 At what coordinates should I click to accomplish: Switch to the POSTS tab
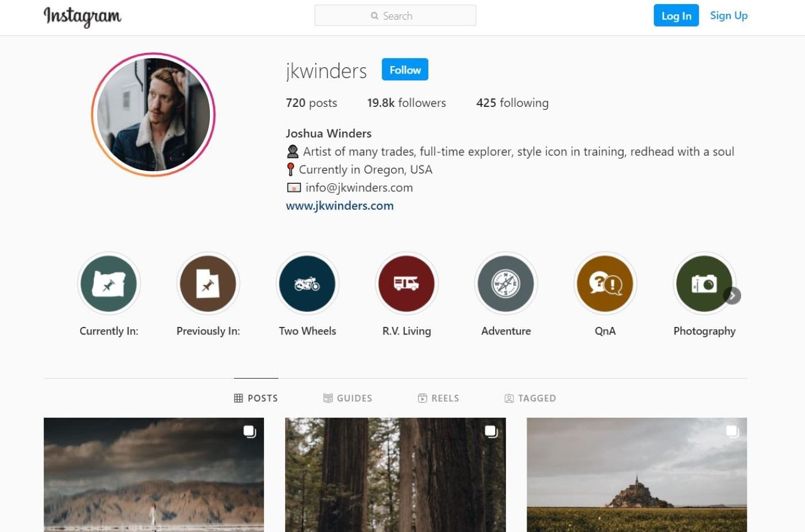pyautogui.click(x=256, y=398)
